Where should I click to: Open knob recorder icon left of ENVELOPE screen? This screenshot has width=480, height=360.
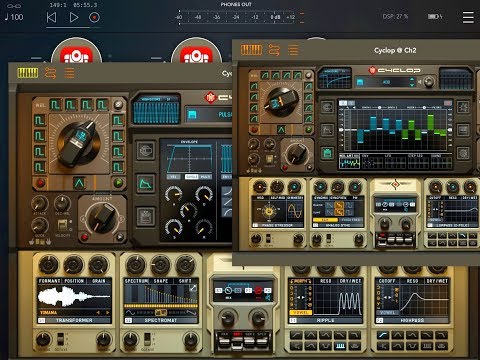pos(146,151)
